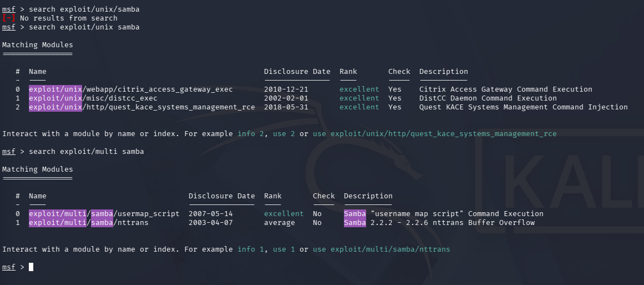Click the citrix_access_gateway_exec module name

(130, 89)
